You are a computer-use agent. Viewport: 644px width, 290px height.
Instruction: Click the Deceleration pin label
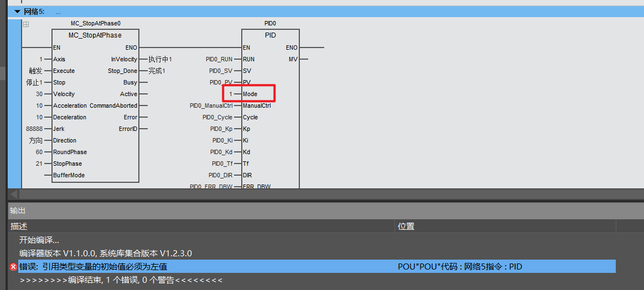tap(70, 117)
